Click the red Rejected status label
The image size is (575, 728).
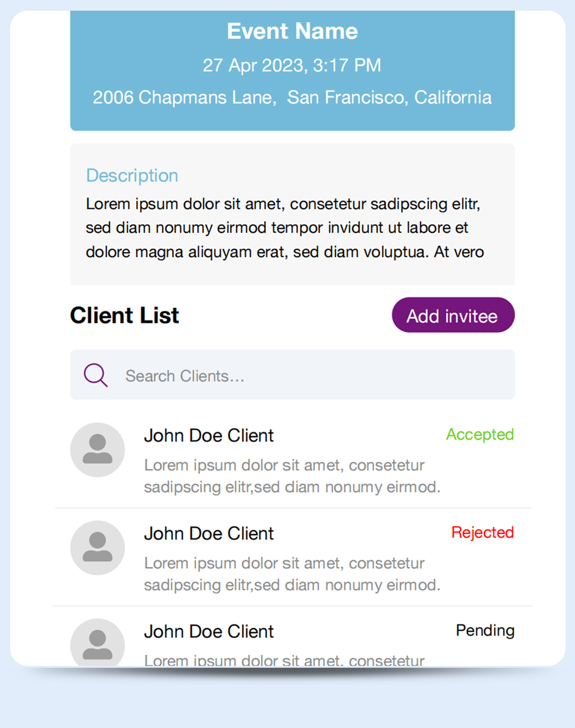point(482,532)
